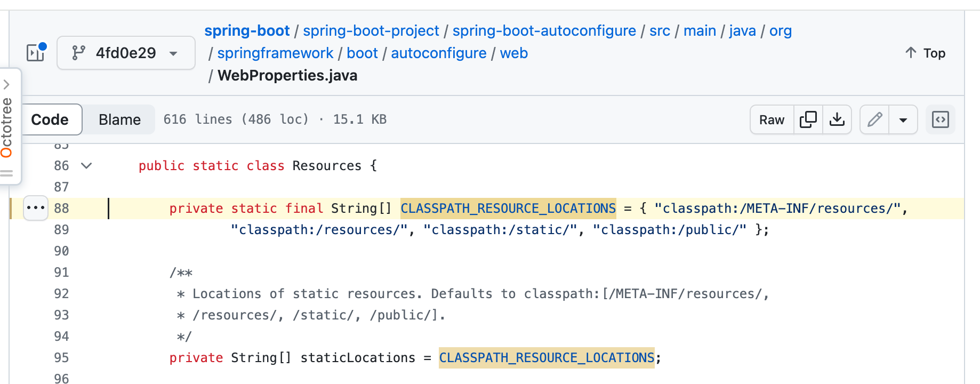
Task: Open the symbols panel button
Action: tap(941, 119)
